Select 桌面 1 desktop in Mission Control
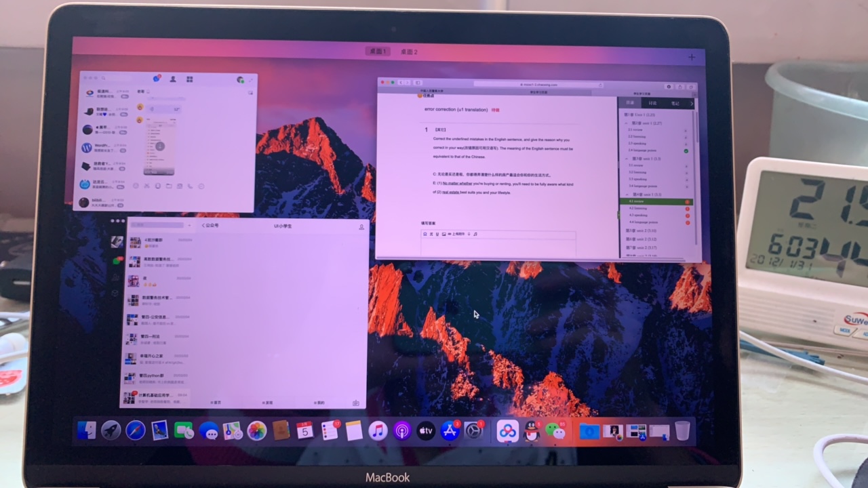This screenshot has height=488, width=868. [378, 52]
